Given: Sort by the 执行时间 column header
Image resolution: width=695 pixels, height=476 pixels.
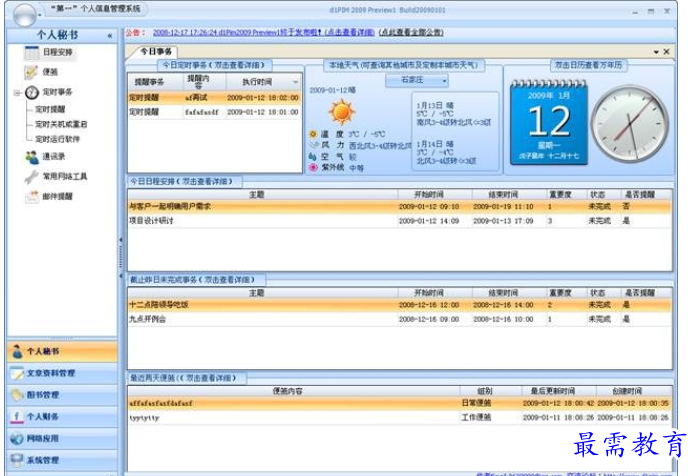Looking at the screenshot, I should pyautogui.click(x=249, y=82).
